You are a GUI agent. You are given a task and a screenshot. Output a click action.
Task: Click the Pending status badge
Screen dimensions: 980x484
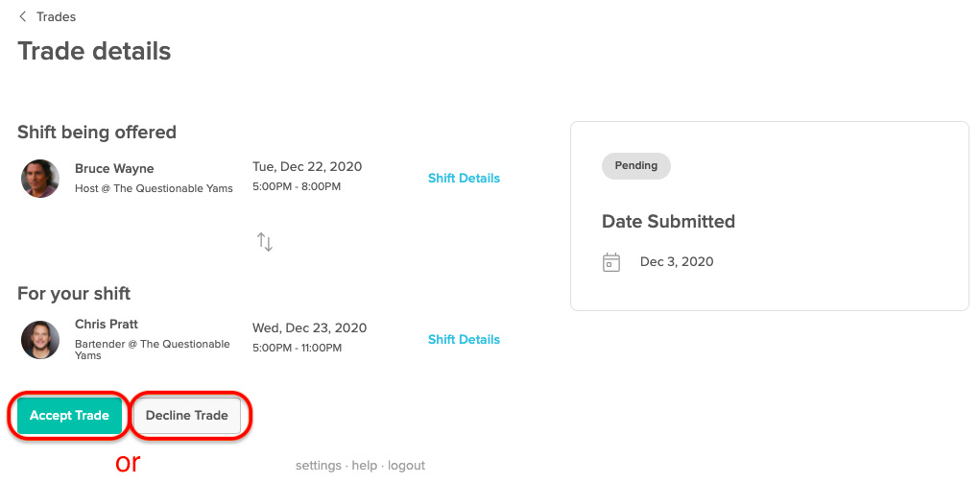[635, 165]
